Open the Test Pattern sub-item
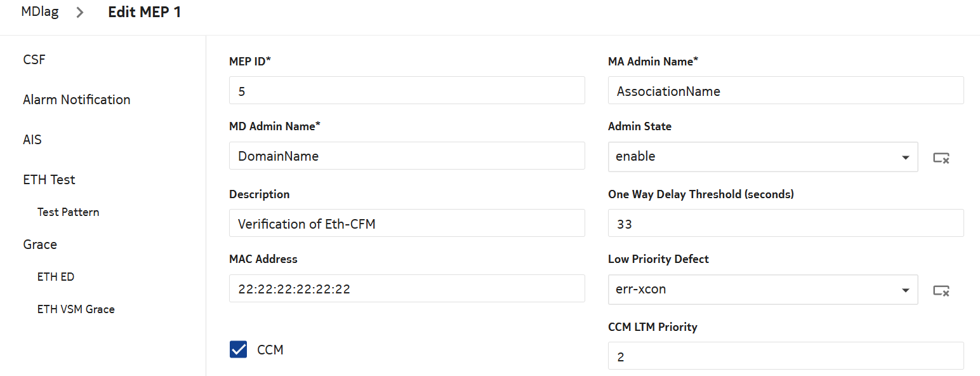980x376 pixels. click(x=68, y=212)
